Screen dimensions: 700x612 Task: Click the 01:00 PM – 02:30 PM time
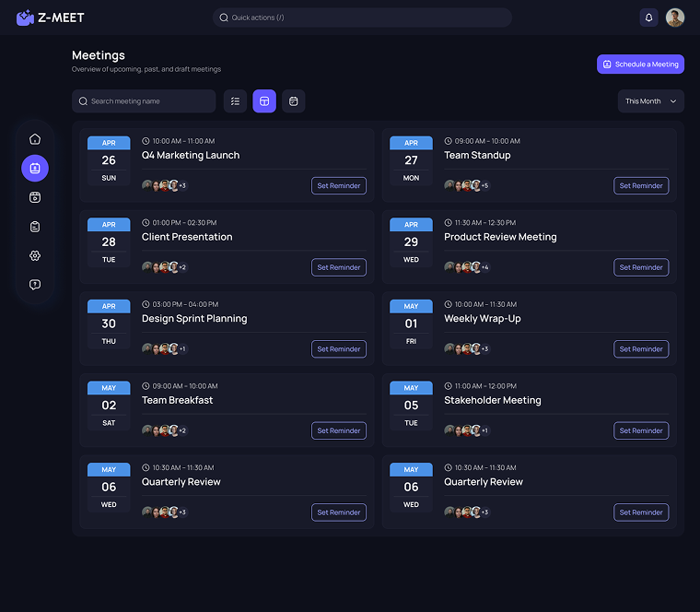184,223
